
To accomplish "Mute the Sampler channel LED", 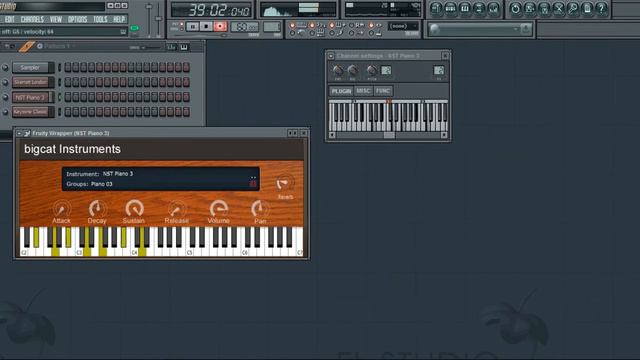I will tap(5, 68).
